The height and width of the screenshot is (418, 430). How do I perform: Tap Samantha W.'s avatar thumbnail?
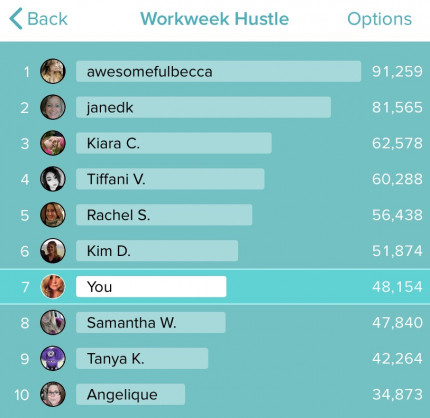click(53, 323)
